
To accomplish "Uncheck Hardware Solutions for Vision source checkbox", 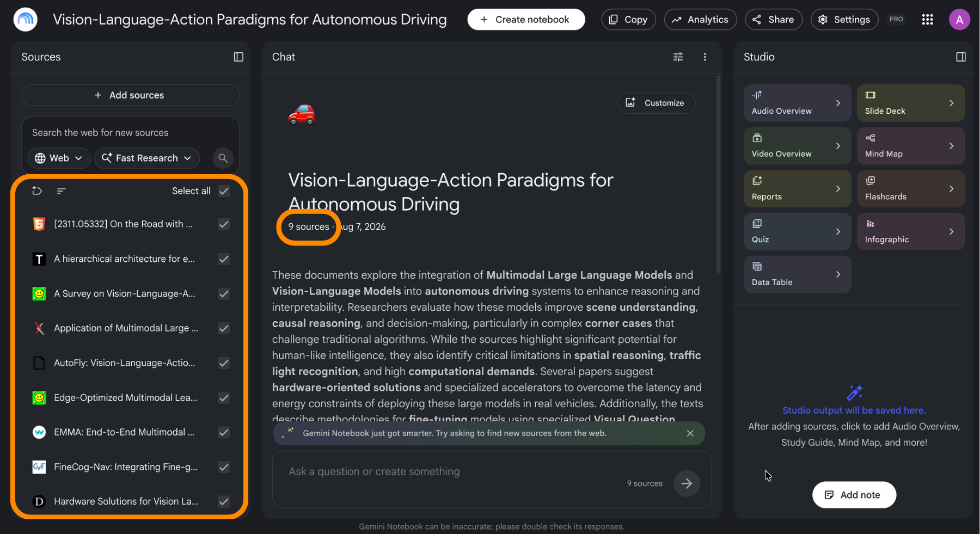I will [224, 501].
